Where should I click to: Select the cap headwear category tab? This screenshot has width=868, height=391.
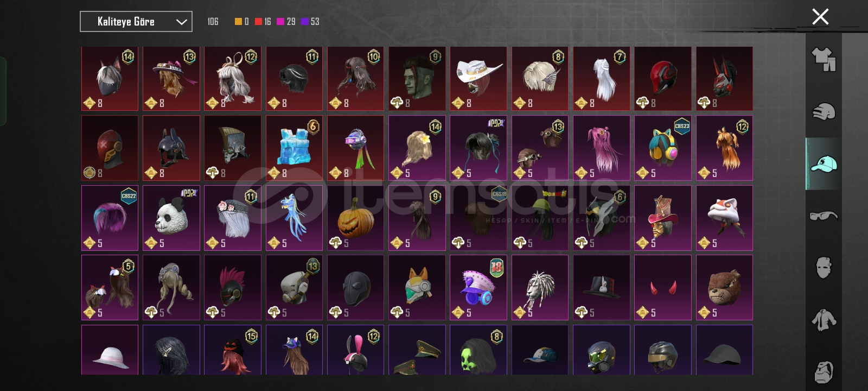[x=824, y=163]
